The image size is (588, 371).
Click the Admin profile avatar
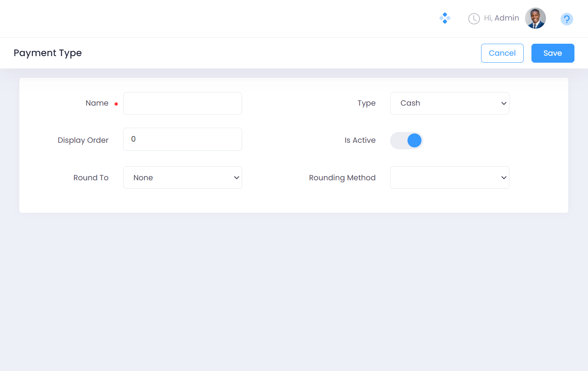535,18
